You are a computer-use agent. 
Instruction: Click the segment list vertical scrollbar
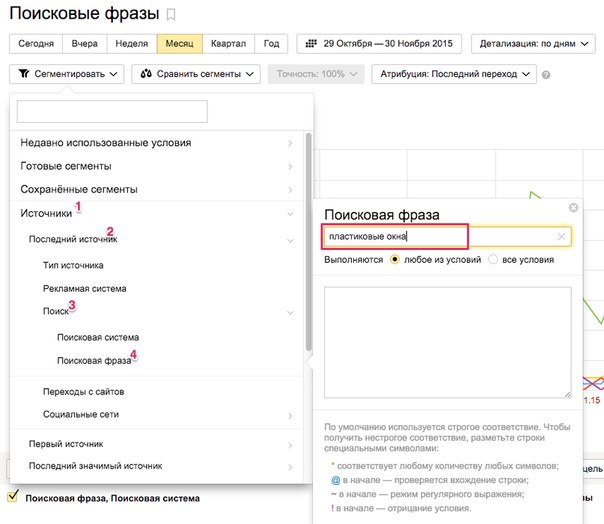309,240
